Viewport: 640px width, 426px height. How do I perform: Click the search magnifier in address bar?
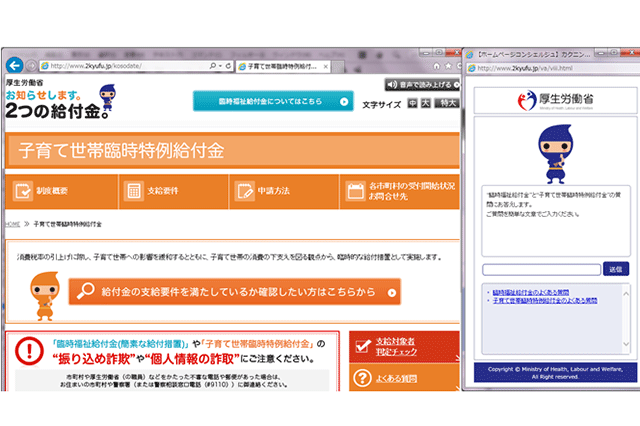(x=213, y=66)
